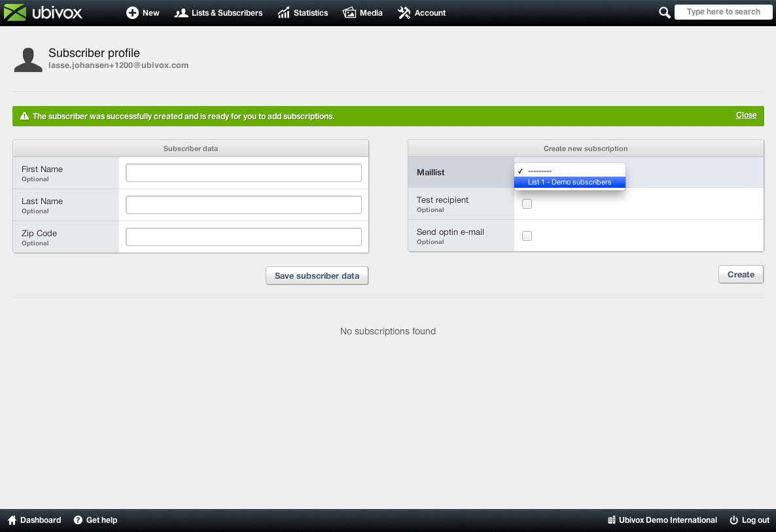Click the subscriber profile avatar icon
This screenshot has height=532, width=776.
tap(28, 60)
